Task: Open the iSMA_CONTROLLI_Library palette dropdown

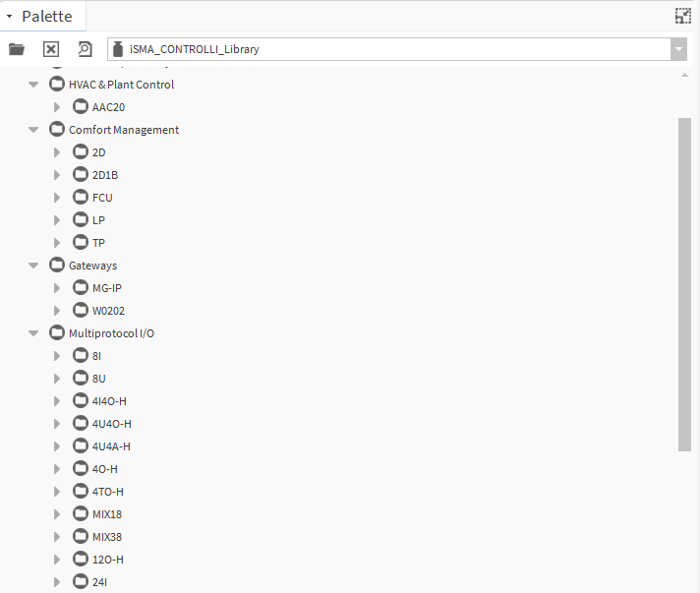Action: (678, 49)
